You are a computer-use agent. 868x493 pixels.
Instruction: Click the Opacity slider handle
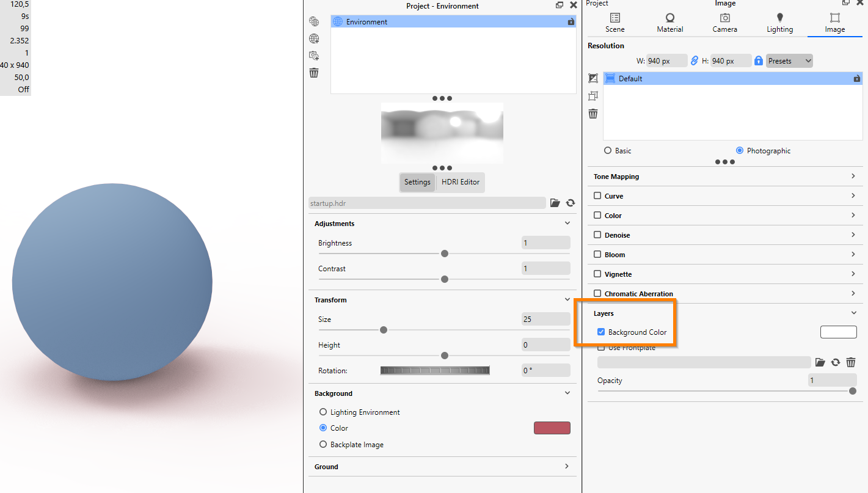pyautogui.click(x=853, y=391)
